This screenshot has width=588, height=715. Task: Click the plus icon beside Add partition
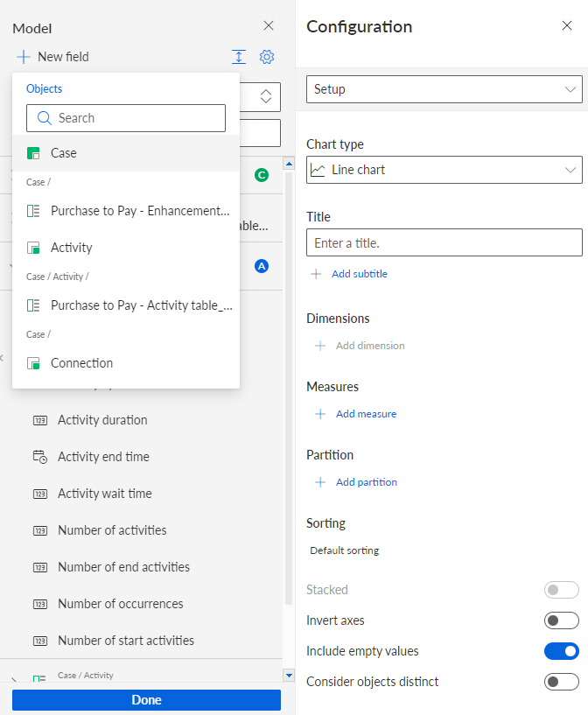point(320,482)
